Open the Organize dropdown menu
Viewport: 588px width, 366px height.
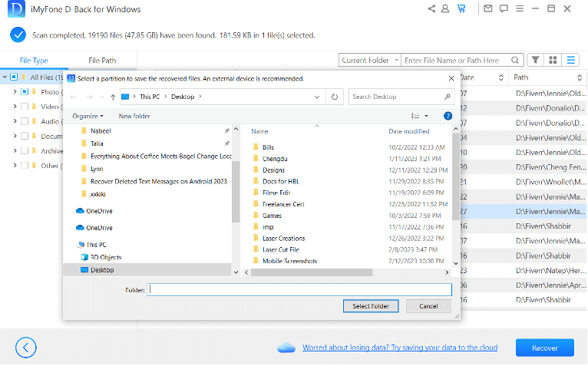[88, 117]
